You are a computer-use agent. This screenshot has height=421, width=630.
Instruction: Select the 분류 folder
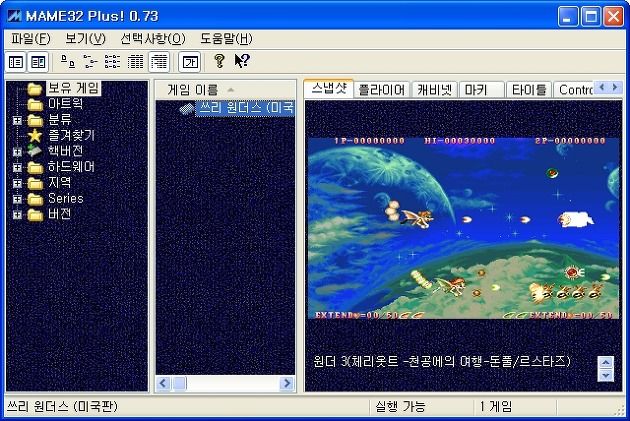[59, 119]
